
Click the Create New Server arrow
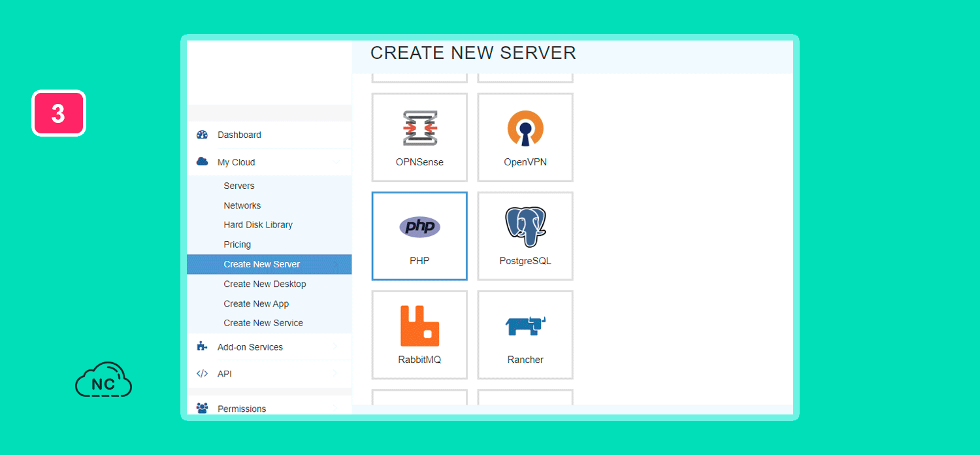tap(336, 264)
